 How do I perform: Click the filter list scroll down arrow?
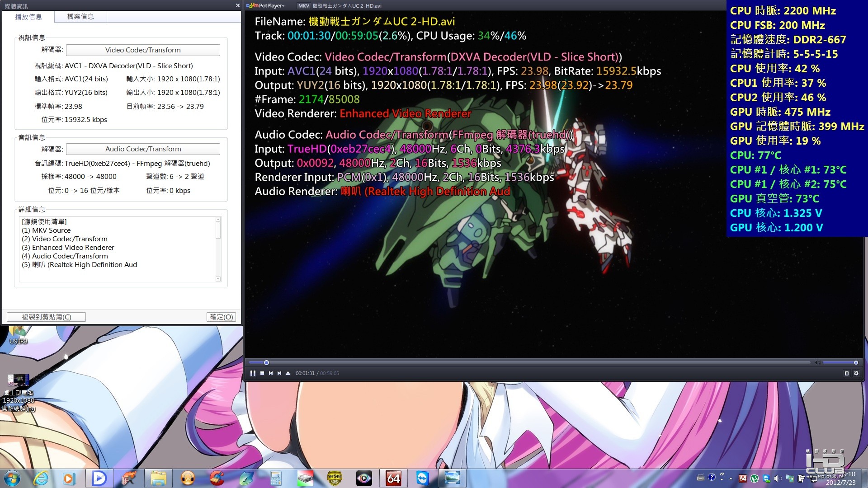click(x=218, y=279)
